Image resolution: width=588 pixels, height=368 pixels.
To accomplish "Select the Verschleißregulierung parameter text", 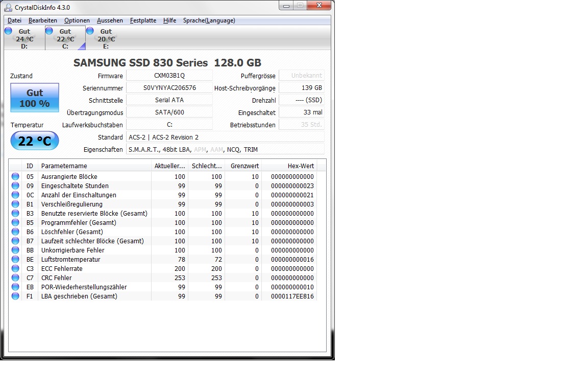I will coord(71,204).
